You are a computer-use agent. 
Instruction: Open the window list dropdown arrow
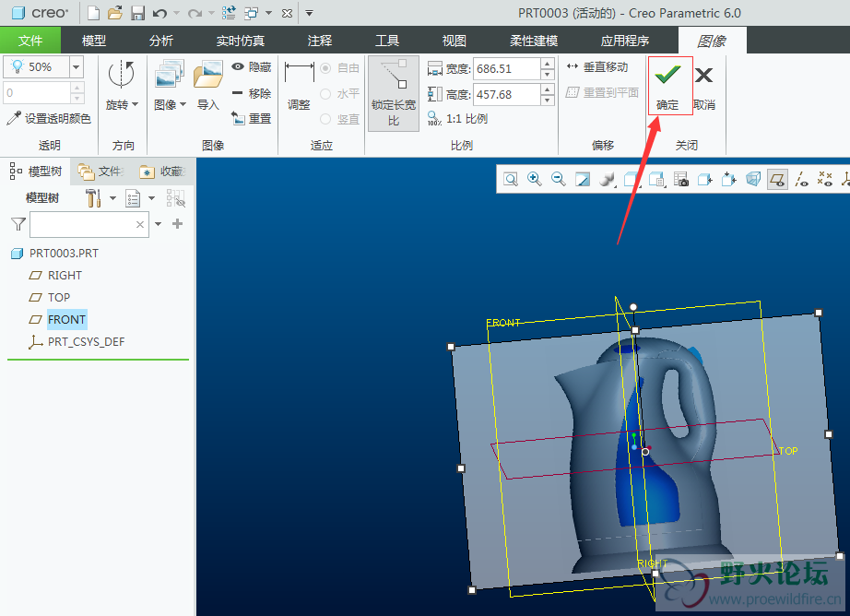268,13
